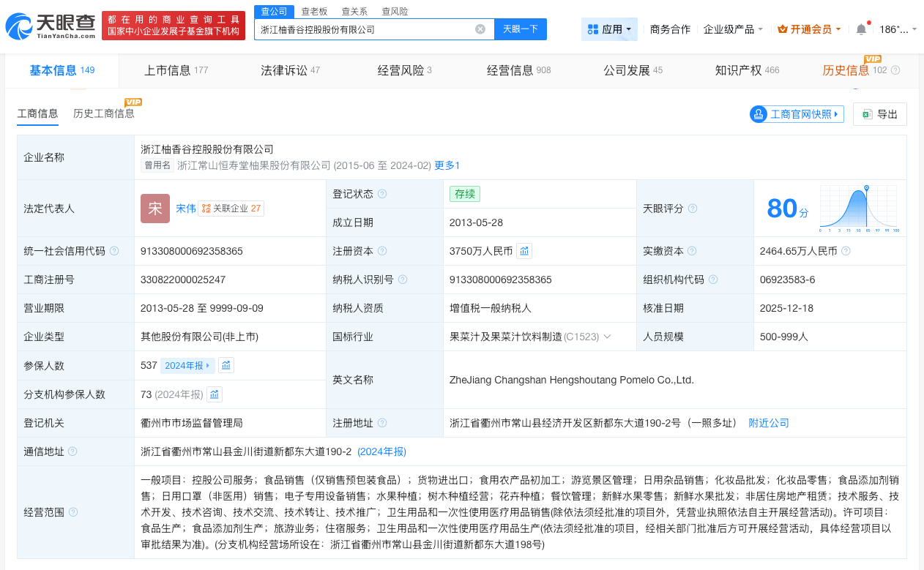This screenshot has width=924, height=570.
Task: Click English name ZheJiang Changshan Hengshoutang Pomelo
Action: [x=572, y=380]
